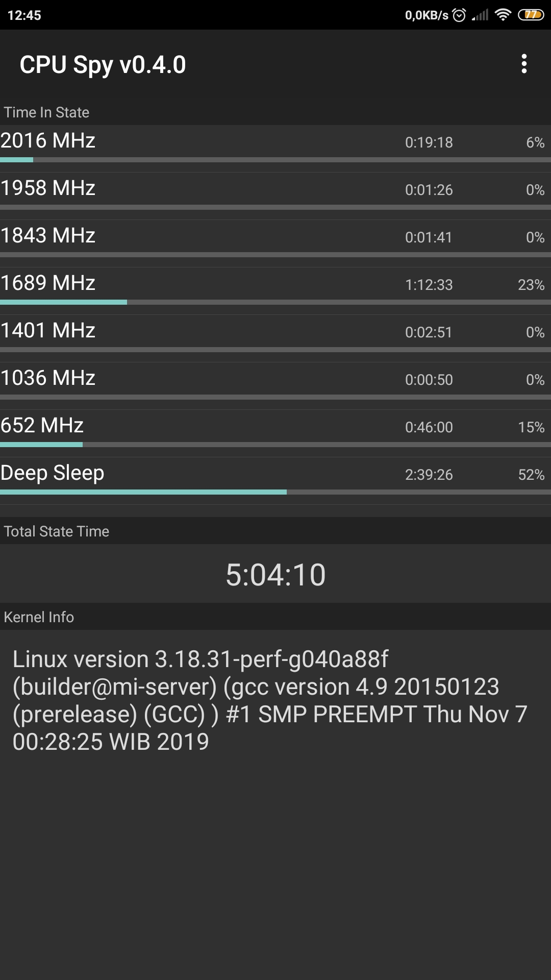This screenshot has height=980, width=551.
Task: Click the 1689 MHz usage bar
Action: point(275,302)
